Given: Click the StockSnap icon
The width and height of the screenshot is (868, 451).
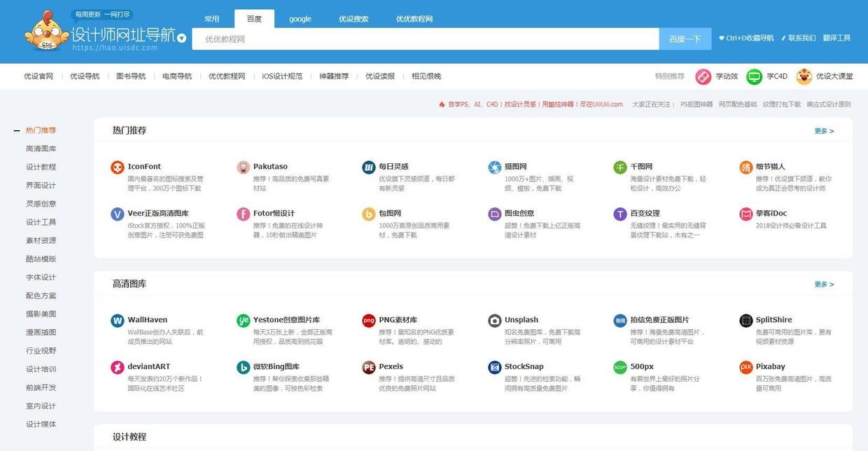Looking at the screenshot, I should coord(495,368).
